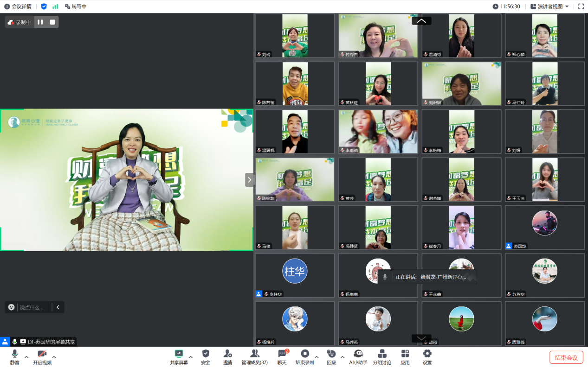Open 管理成员(37) member list
Viewport: 588px width, 368px height.
click(254, 356)
